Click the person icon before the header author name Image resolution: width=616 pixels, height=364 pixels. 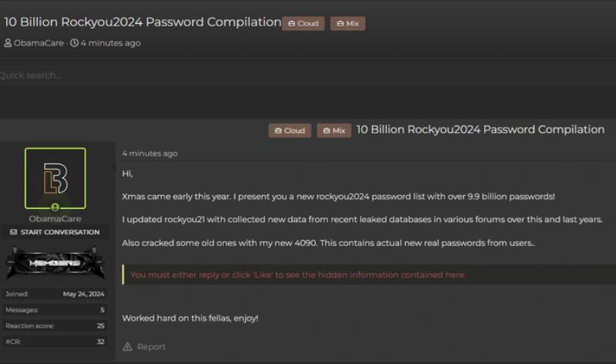(x=8, y=43)
